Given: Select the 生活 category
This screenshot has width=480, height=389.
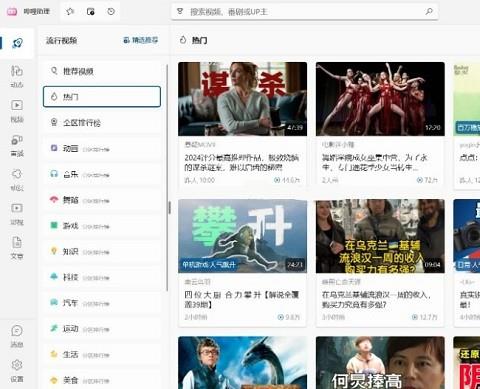Looking at the screenshot, I should tap(102, 354).
